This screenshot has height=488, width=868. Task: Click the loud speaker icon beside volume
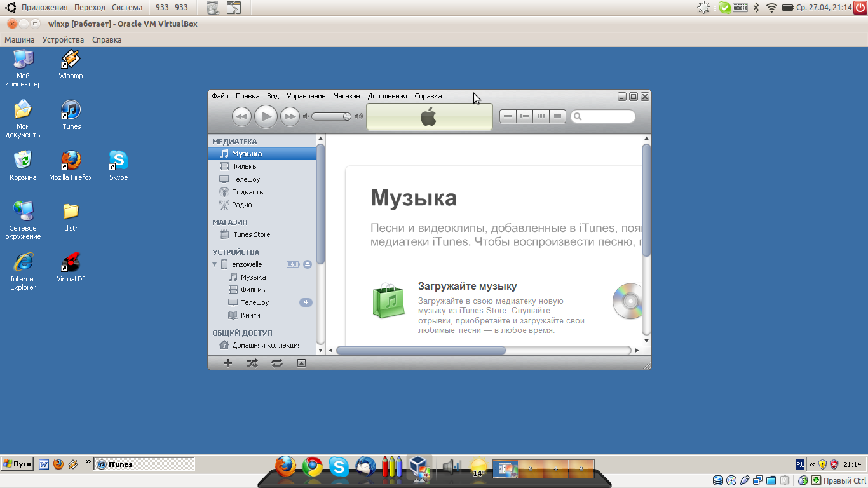point(358,116)
